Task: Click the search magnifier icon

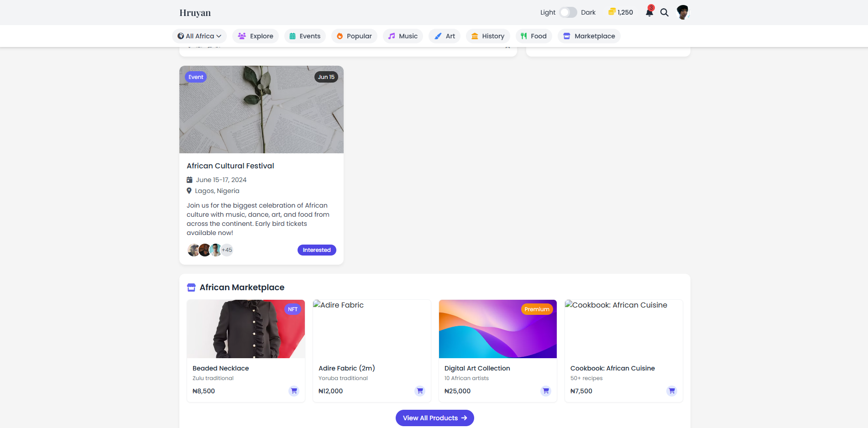Action: pyautogui.click(x=664, y=13)
